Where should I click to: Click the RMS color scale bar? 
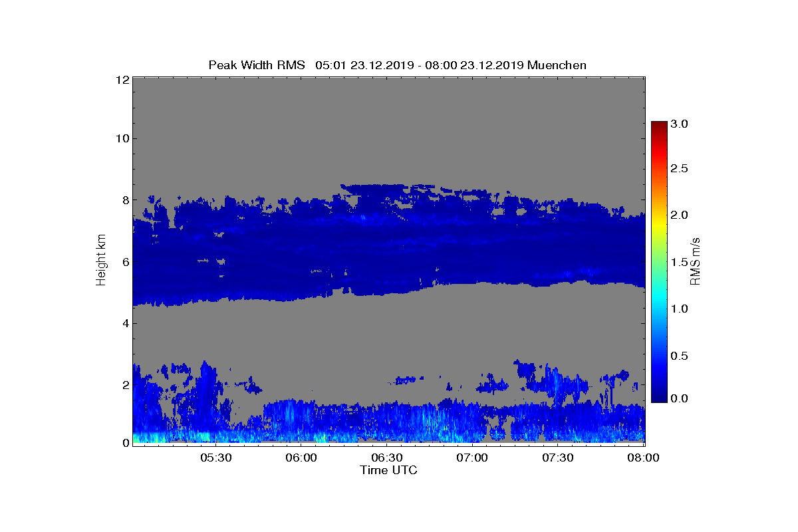659,261
